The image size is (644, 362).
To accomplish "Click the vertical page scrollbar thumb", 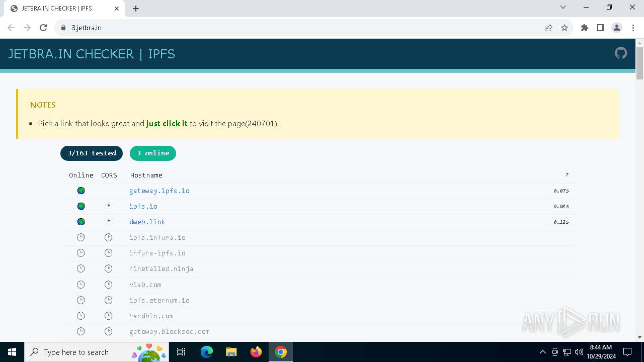I will [x=640, y=63].
